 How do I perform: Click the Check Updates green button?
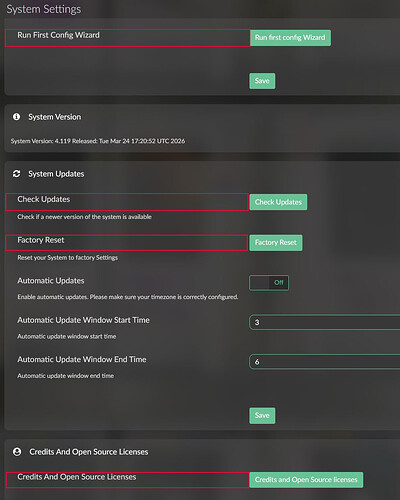coord(278,202)
